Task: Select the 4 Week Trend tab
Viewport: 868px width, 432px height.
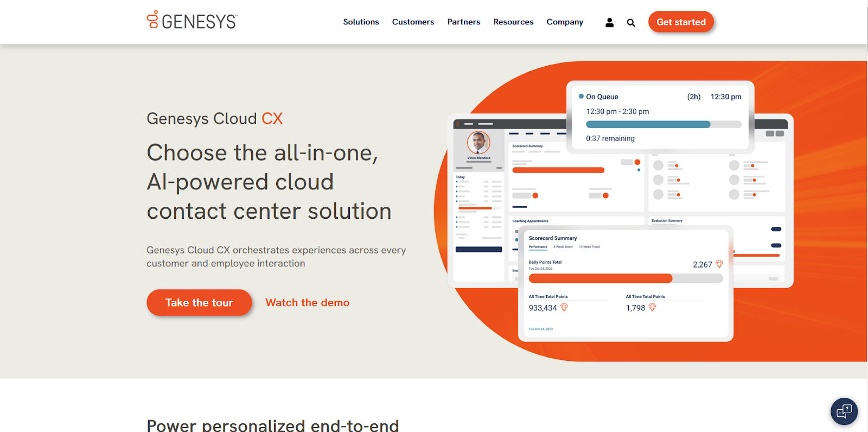Action: [563, 247]
